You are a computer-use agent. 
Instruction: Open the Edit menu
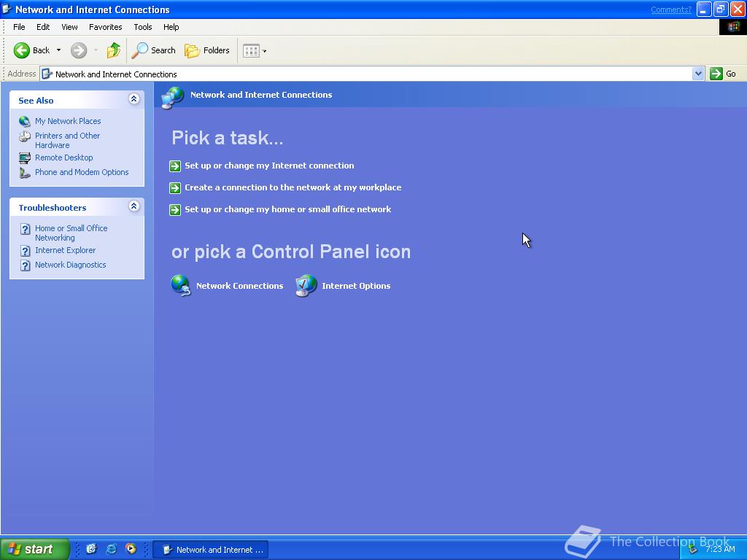(x=43, y=27)
